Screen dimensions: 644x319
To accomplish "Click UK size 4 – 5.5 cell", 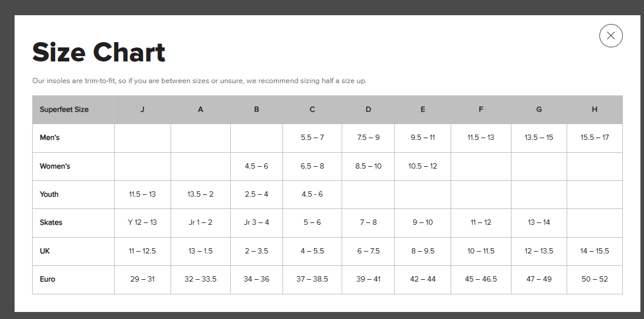I will pyautogui.click(x=312, y=251).
